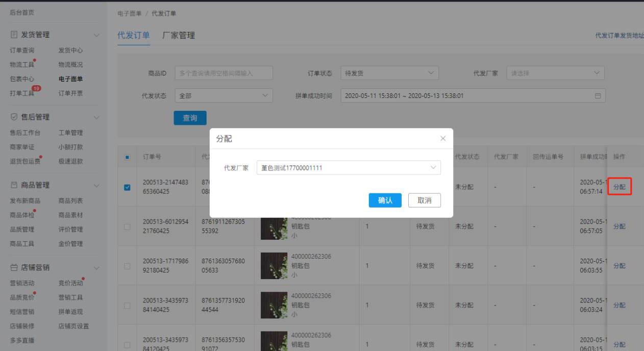Open 营销活动 in the sidebar

coord(22,283)
